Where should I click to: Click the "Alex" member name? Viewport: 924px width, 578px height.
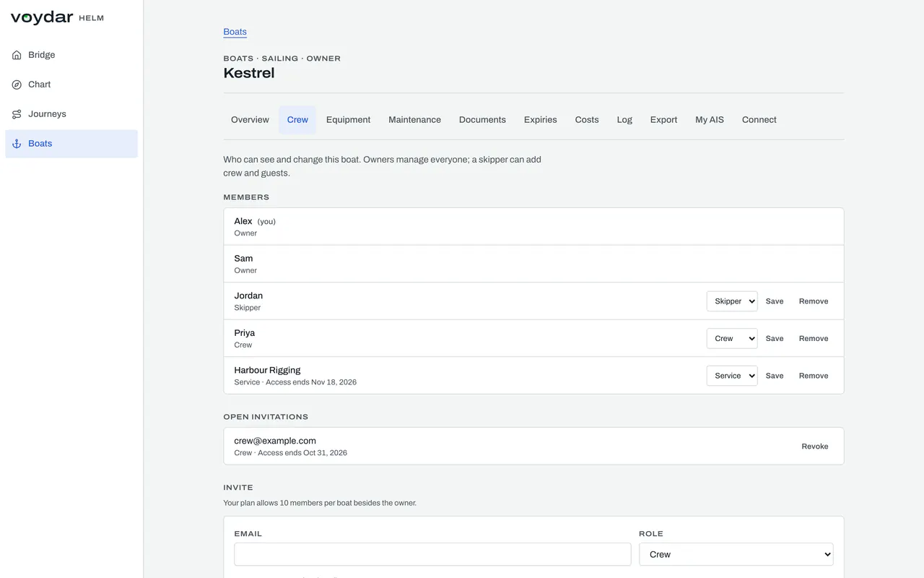tap(243, 221)
